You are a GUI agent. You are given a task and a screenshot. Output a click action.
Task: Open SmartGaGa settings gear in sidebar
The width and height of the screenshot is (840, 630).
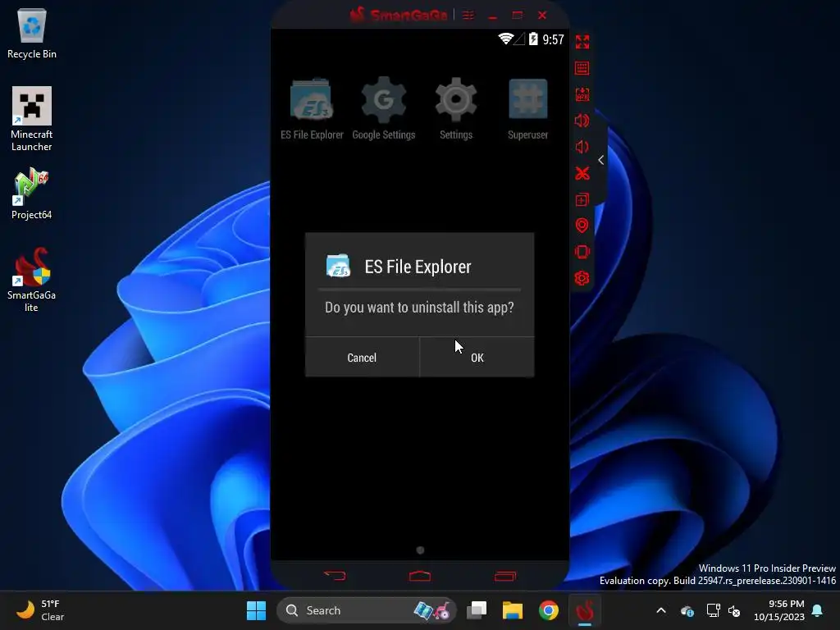click(582, 278)
